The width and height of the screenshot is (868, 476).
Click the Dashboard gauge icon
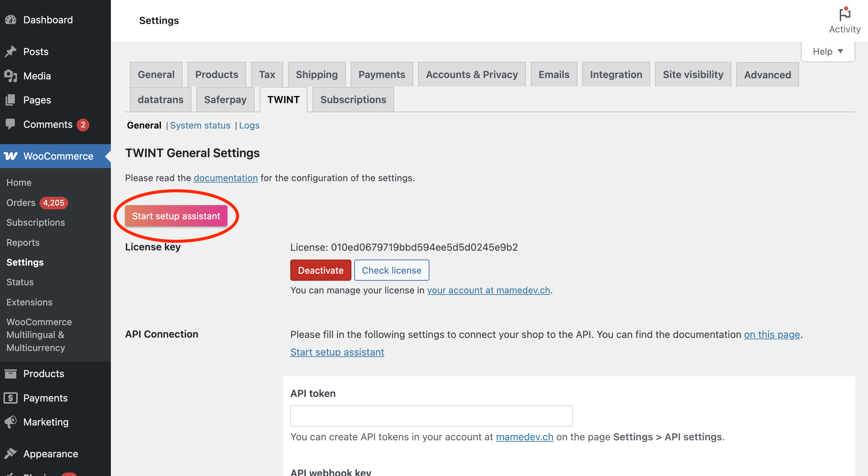(x=11, y=20)
